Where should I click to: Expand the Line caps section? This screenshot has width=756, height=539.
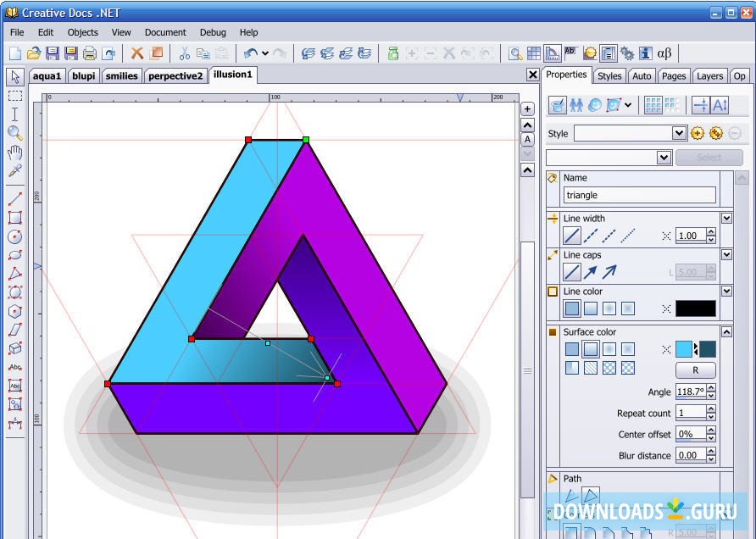pos(726,254)
